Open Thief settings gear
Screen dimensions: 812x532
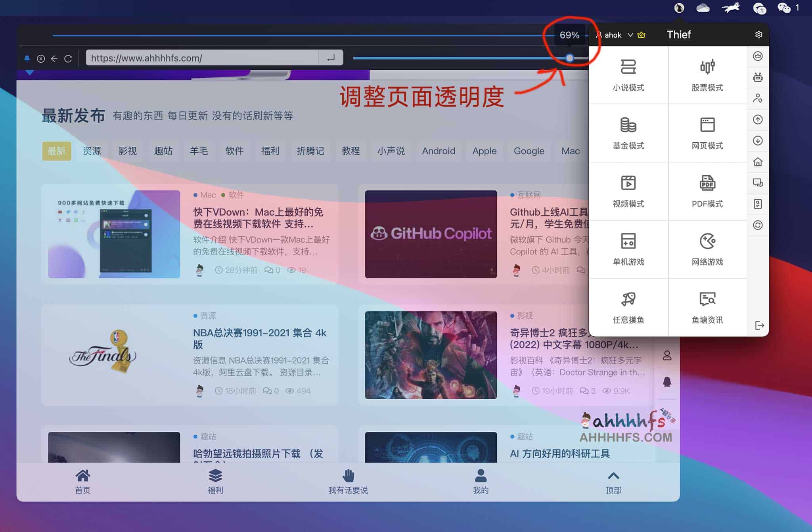(x=758, y=35)
